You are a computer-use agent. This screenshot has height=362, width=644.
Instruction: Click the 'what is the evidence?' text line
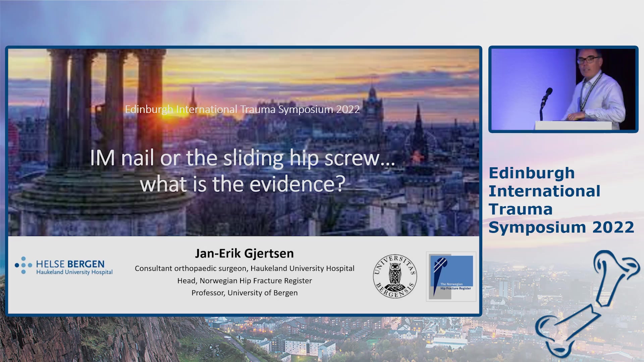tap(242, 184)
